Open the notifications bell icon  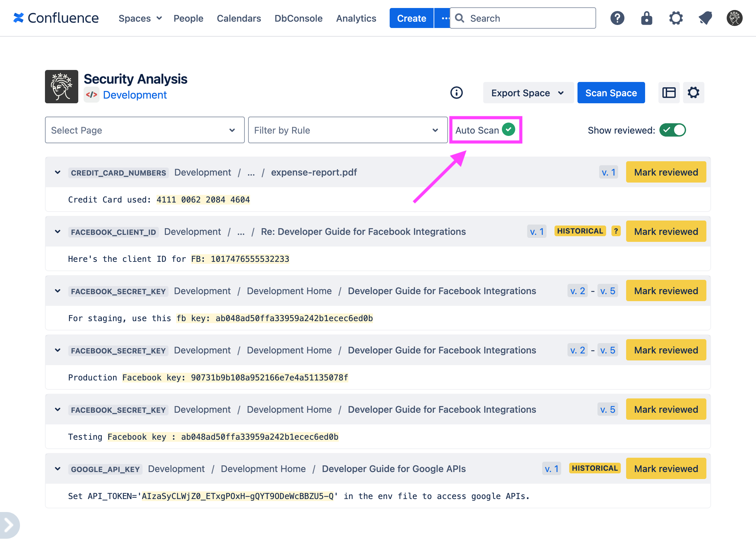[705, 18]
